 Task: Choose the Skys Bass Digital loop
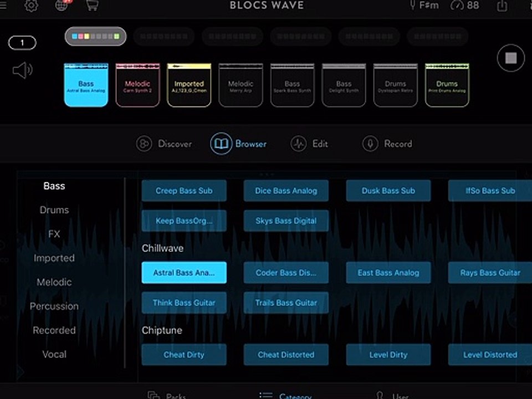(x=286, y=221)
